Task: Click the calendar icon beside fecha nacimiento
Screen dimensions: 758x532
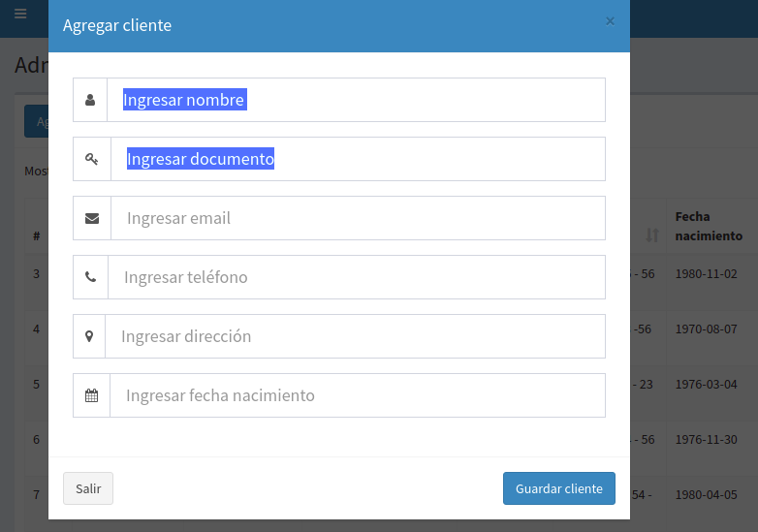Action: (x=92, y=395)
